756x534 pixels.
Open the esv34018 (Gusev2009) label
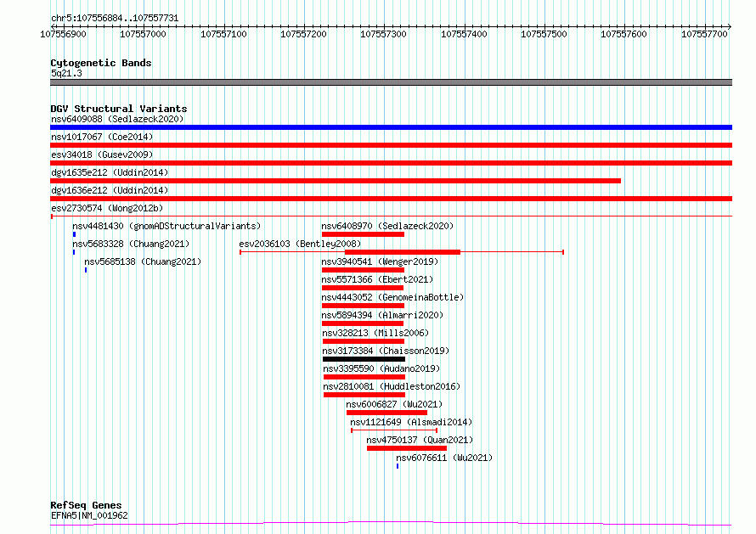tap(102, 155)
